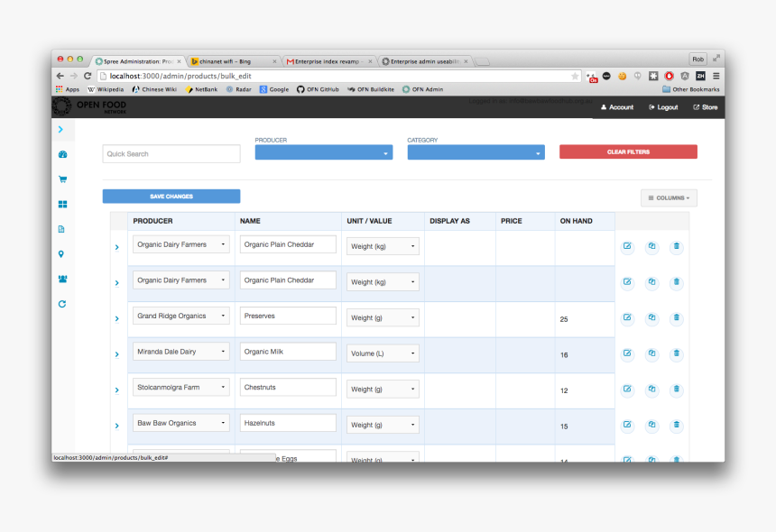The height and width of the screenshot is (532, 776).
Task: Open the Volume (L) unit dropdown
Action: tap(383, 353)
